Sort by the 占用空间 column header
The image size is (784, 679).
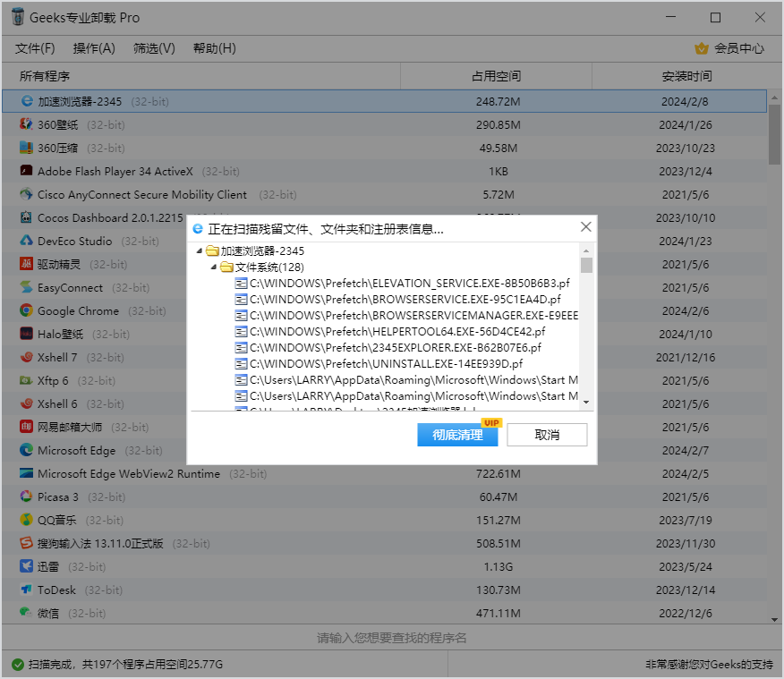tap(497, 76)
